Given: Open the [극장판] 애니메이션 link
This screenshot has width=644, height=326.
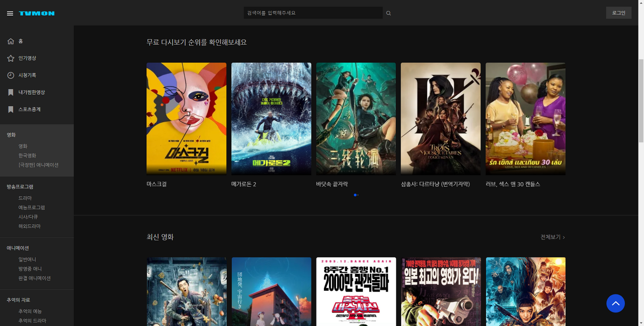Looking at the screenshot, I should (x=38, y=165).
